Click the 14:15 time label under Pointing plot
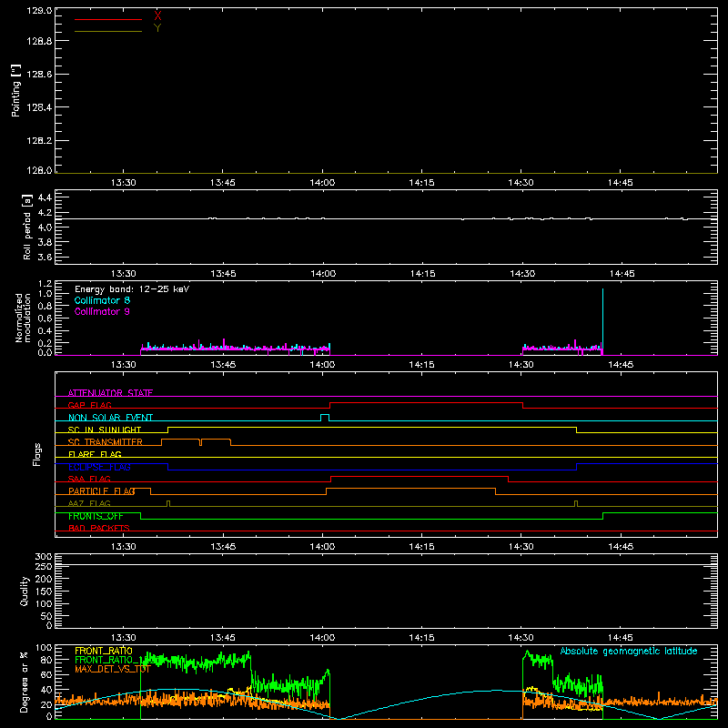This screenshot has width=728, height=728. pos(421,183)
